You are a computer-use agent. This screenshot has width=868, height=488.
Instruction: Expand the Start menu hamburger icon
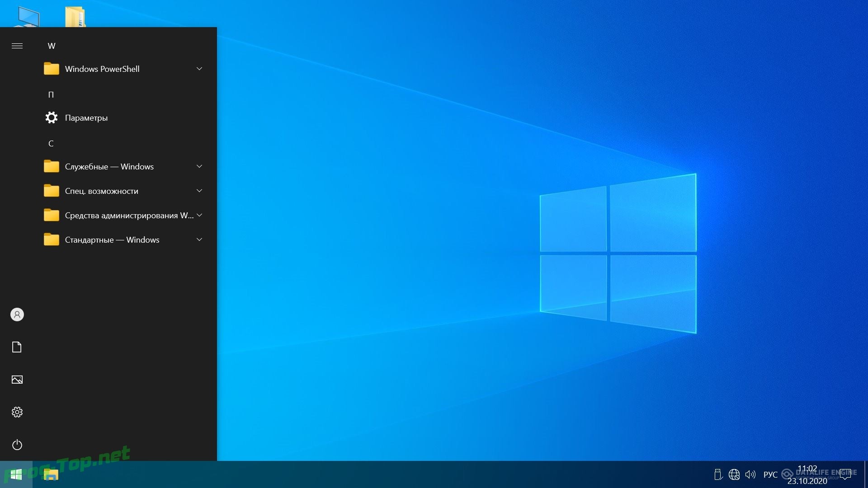coord(17,46)
